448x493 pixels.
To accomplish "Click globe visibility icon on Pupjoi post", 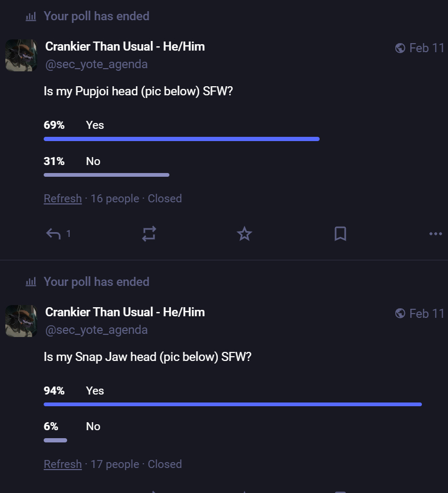I will [x=400, y=48].
